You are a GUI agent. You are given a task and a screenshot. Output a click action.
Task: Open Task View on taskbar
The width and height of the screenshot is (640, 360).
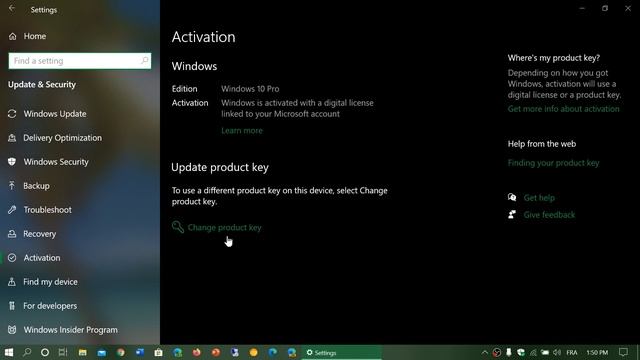(x=63, y=352)
